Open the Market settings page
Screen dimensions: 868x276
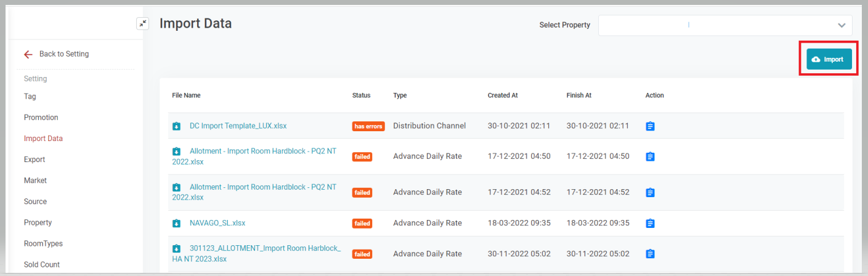[x=35, y=181]
